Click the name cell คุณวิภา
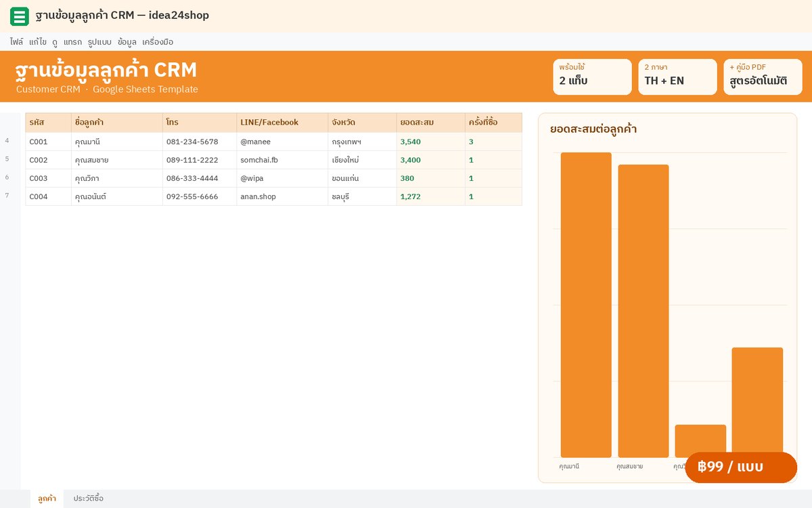812x508 pixels. 117,178
